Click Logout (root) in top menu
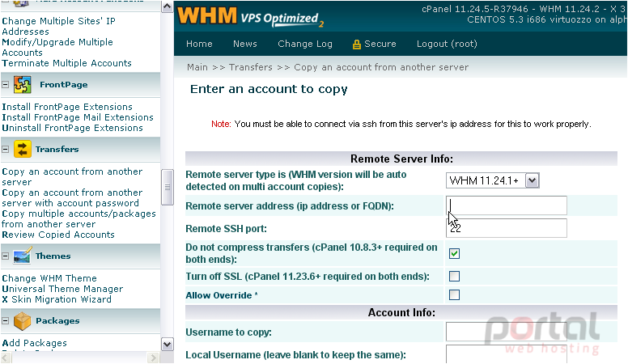Image resolution: width=628 pixels, height=364 pixels. (447, 44)
